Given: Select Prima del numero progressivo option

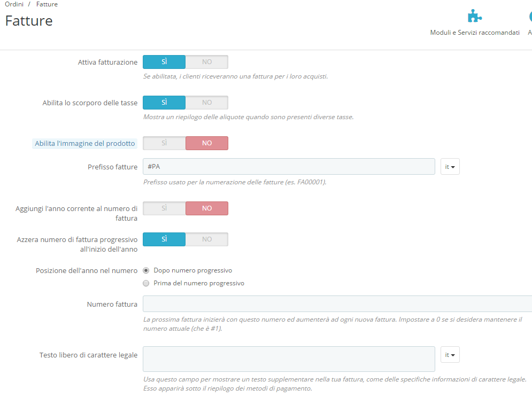Looking at the screenshot, I should pyautogui.click(x=146, y=283).
